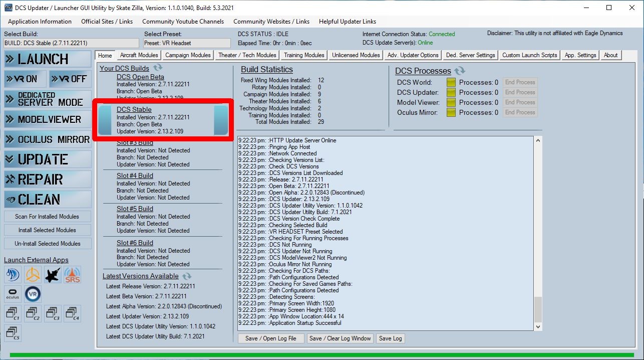The image size is (644, 360).
Task: Switch to the Ded. Server Settings tab
Action: pos(471,55)
